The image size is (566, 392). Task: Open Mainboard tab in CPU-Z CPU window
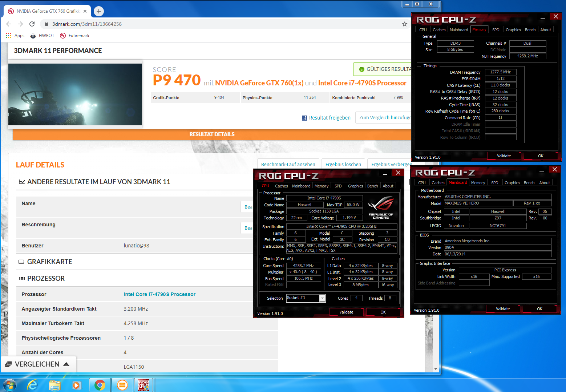tap(301, 186)
